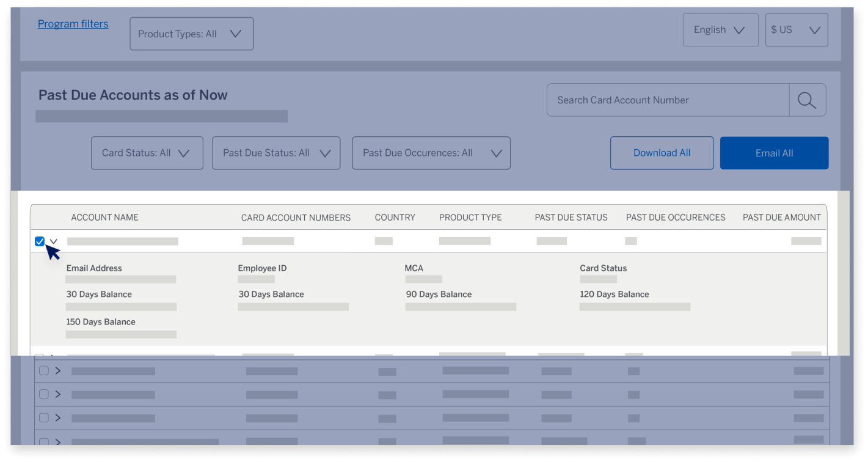Image resolution: width=868 pixels, height=462 pixels.
Task: Click the Download All button
Action: (x=662, y=153)
